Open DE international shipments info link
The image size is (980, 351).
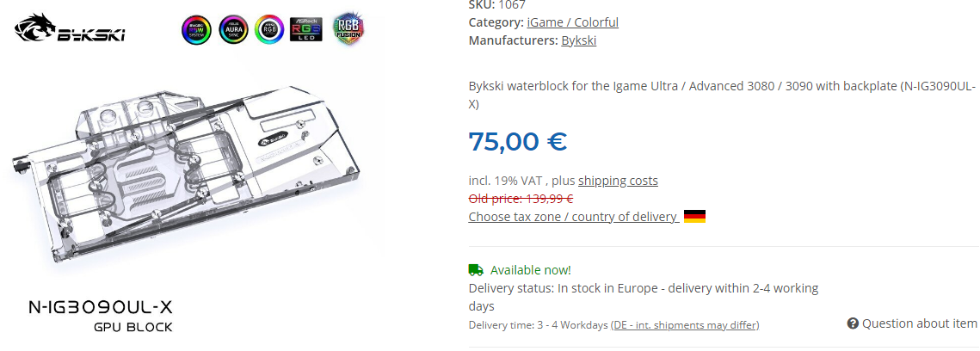tap(684, 325)
